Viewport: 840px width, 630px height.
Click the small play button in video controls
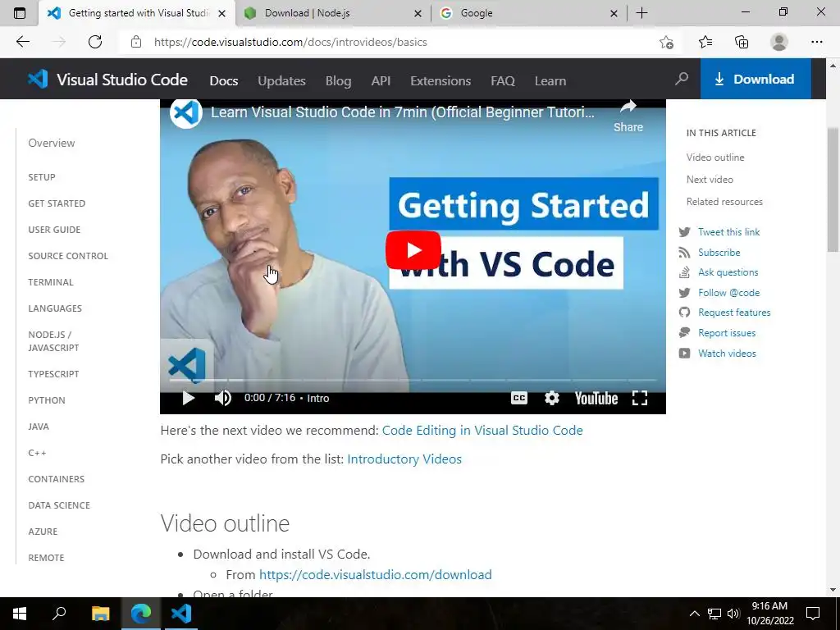tap(188, 398)
